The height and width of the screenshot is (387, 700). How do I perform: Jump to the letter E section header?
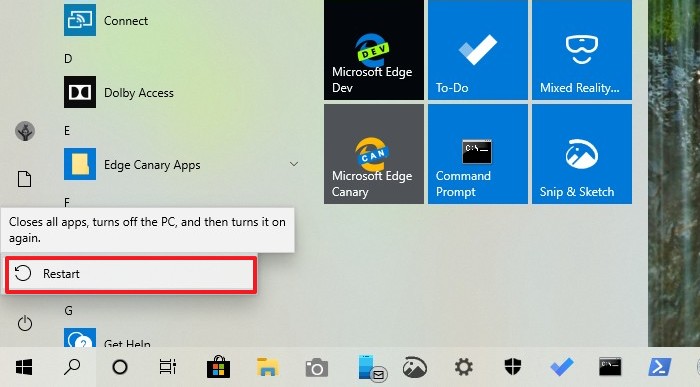(67, 130)
